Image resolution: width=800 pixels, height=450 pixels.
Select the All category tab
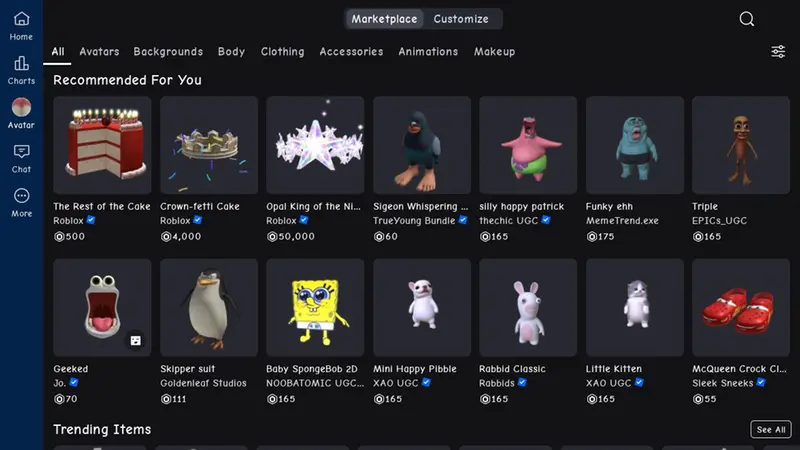(58, 52)
